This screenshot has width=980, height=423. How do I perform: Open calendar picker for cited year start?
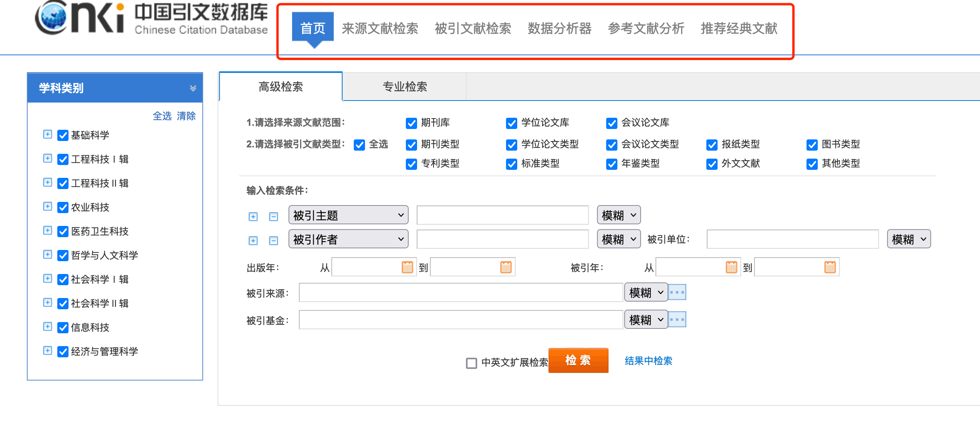[x=731, y=267]
